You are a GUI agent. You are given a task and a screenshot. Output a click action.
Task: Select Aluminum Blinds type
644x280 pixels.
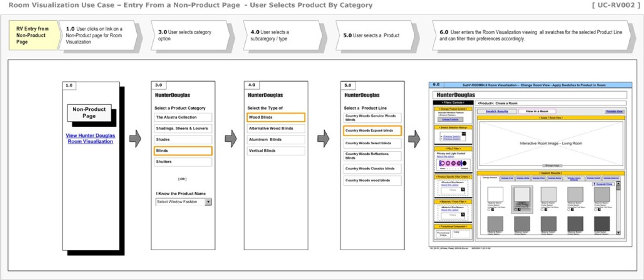(x=276, y=140)
